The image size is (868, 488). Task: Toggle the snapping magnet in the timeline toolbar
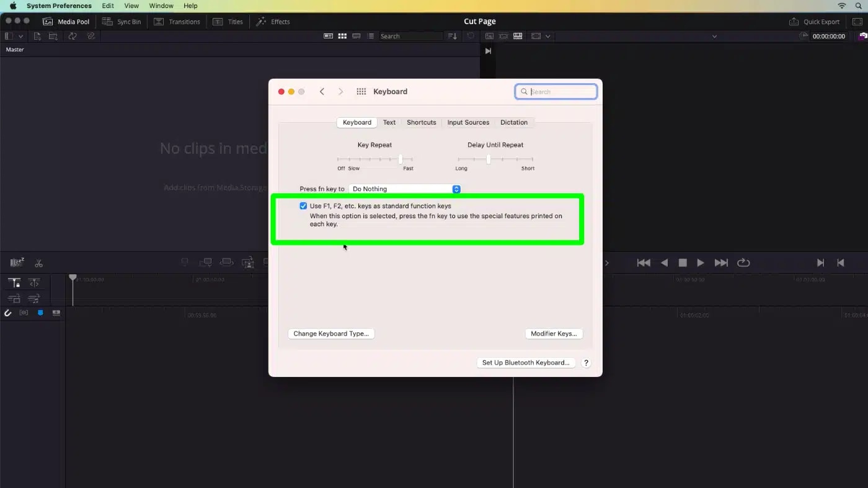tap(8, 313)
